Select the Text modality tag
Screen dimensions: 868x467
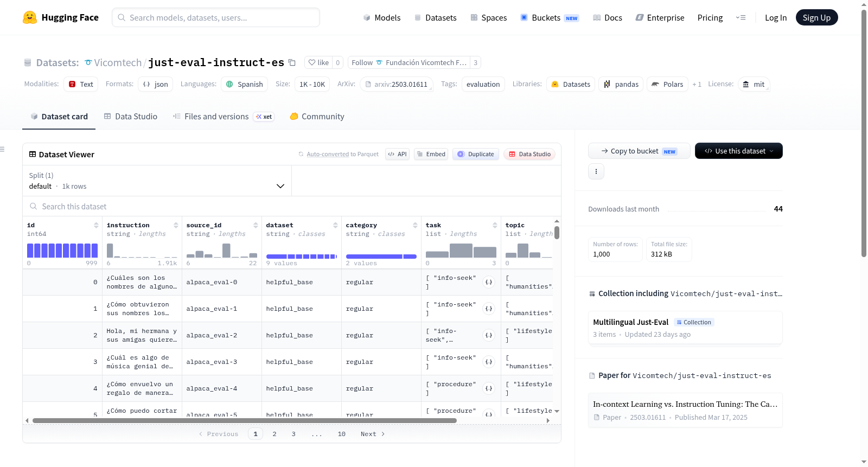81,84
